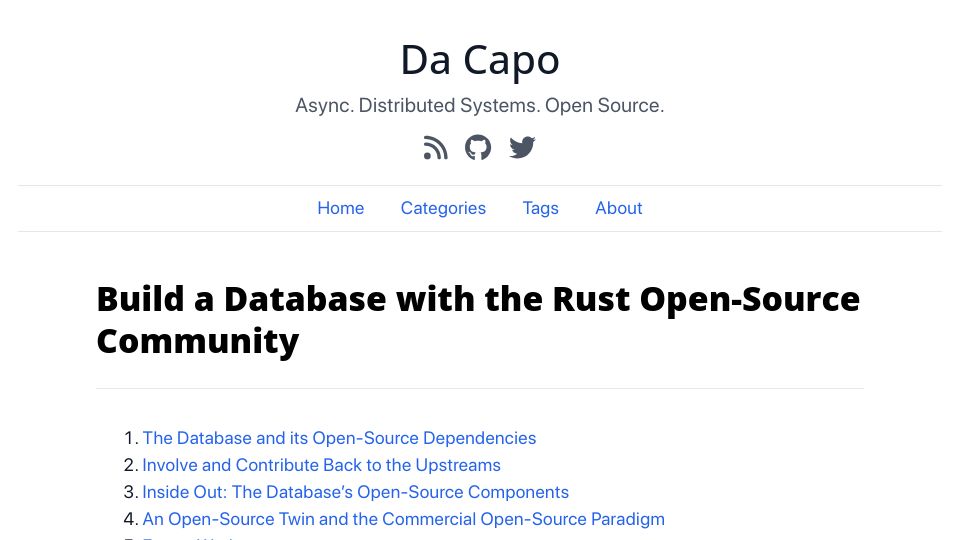Open the Twitter profile icon

coord(522,148)
